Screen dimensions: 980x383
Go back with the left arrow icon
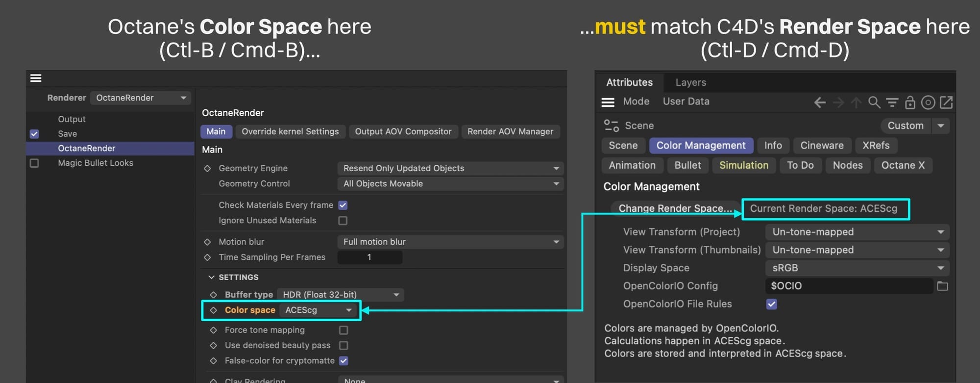tap(820, 102)
